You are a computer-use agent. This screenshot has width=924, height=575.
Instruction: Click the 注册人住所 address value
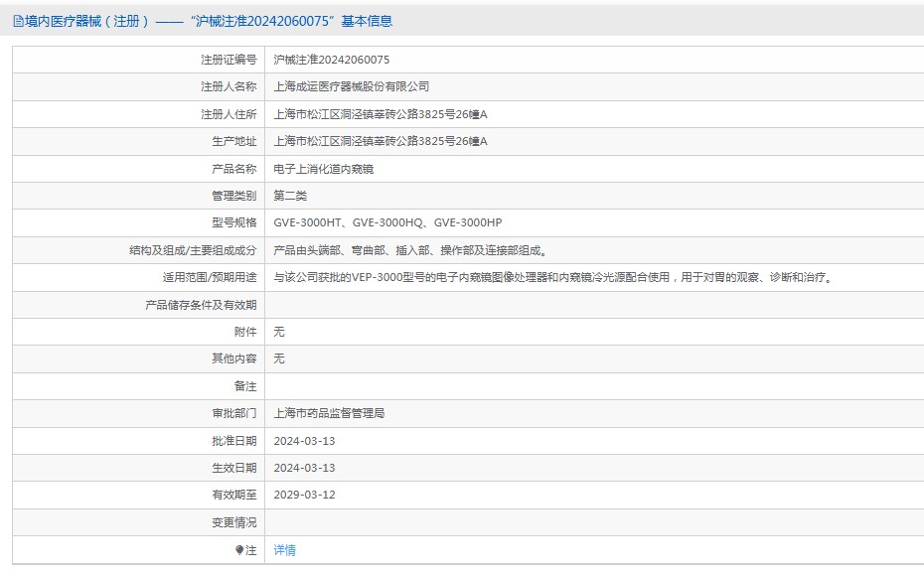pos(381,114)
